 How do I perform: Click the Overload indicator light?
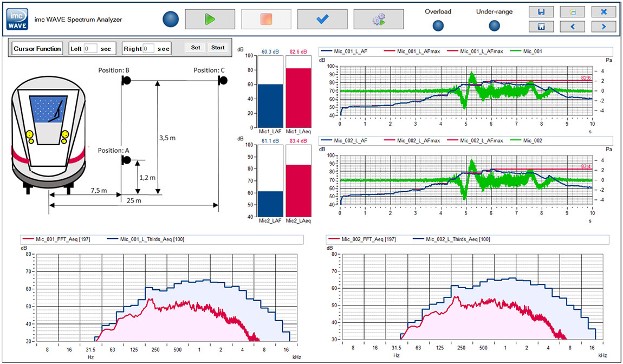click(438, 25)
